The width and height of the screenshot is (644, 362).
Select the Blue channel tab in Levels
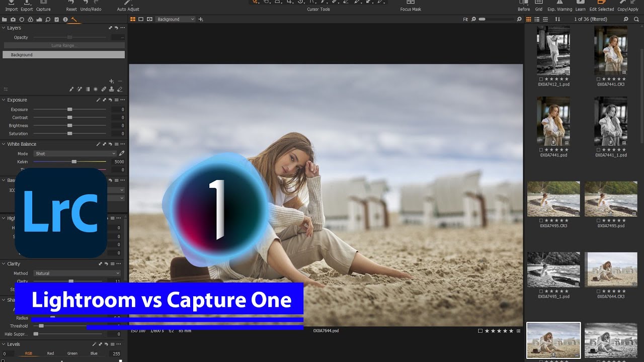[x=94, y=353]
